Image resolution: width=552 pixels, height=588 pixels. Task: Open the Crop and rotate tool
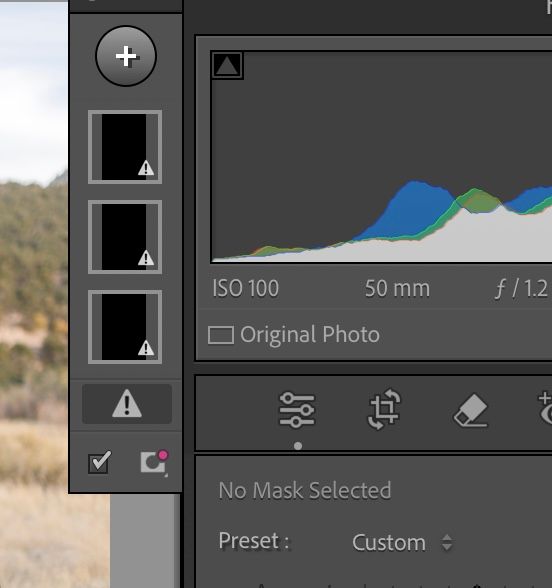click(384, 409)
